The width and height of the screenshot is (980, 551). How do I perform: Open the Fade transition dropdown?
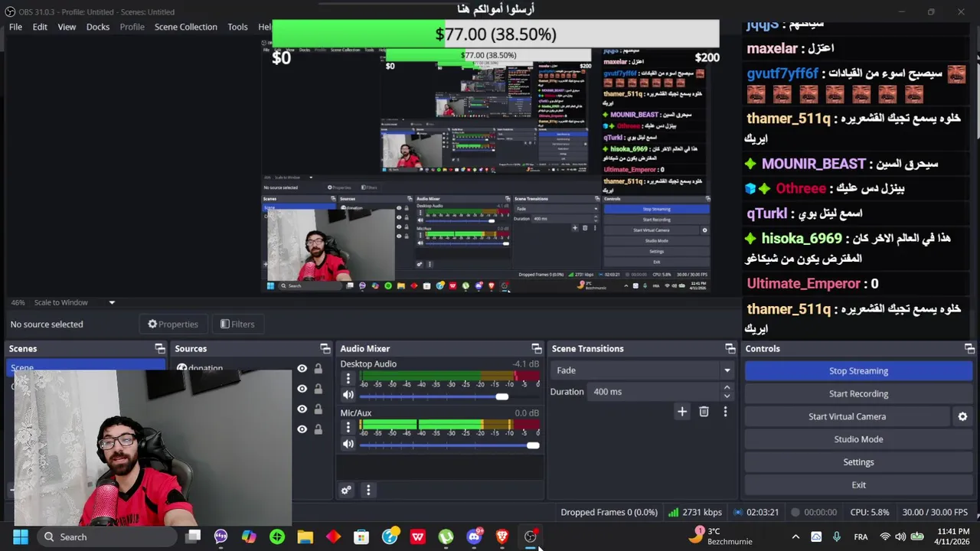[x=642, y=370]
